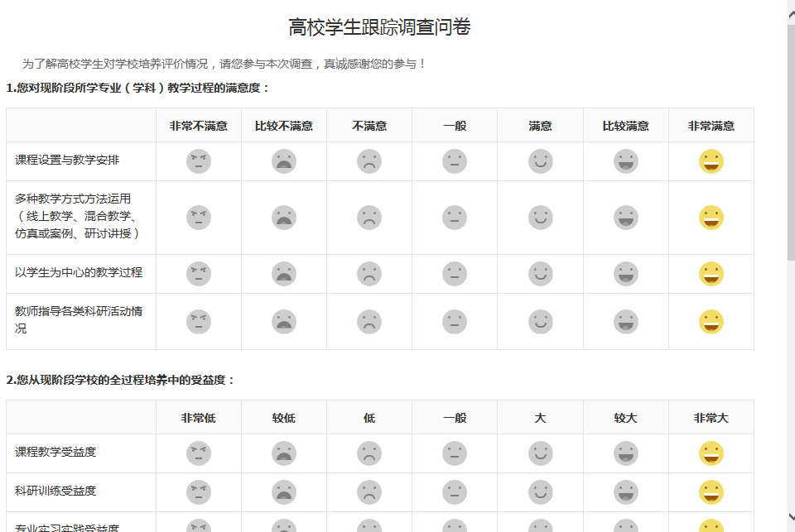Click the 高校学生跟踪调查问卷 page title
The image size is (795, 532).
pyautogui.click(x=379, y=27)
